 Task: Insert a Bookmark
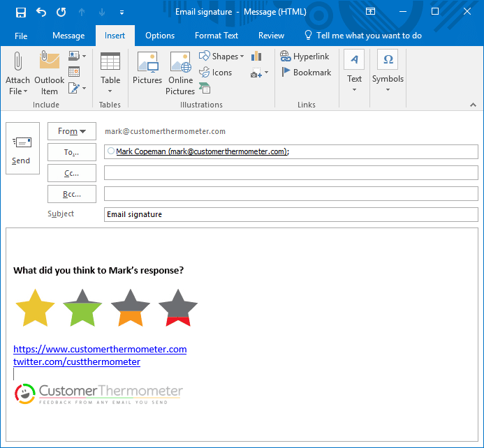[x=306, y=73]
